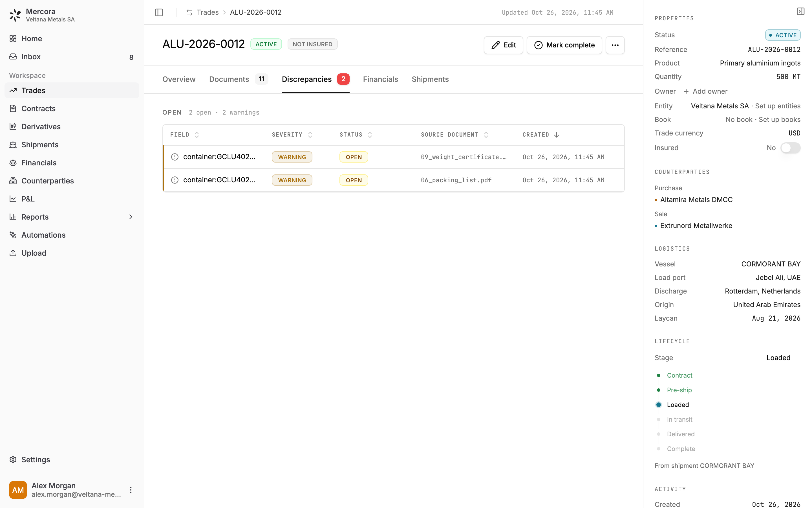This screenshot has height=508, width=812.
Task: Go back to Trades via breadcrumb
Action: (x=207, y=12)
